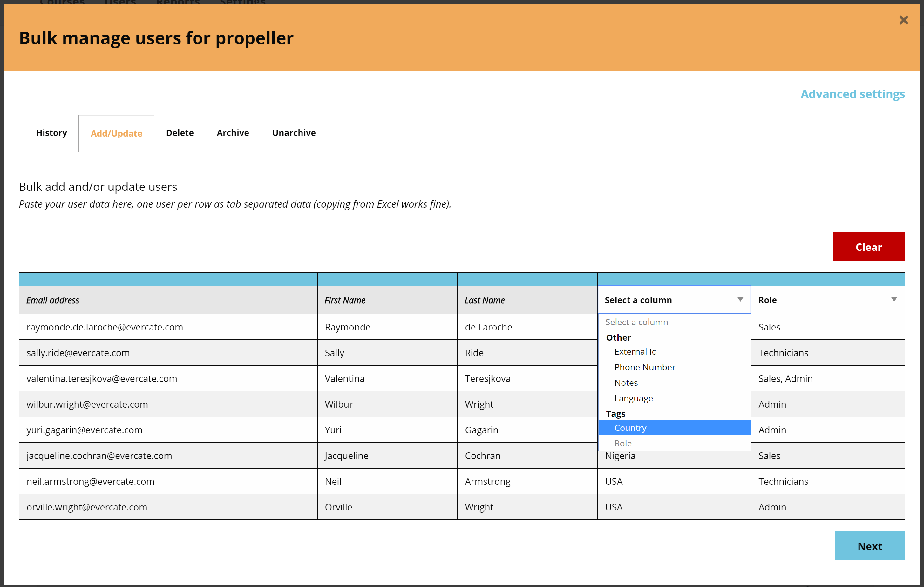Viewport: 924px width, 587px height.
Task: Choose Language from the column picker
Action: 633,398
